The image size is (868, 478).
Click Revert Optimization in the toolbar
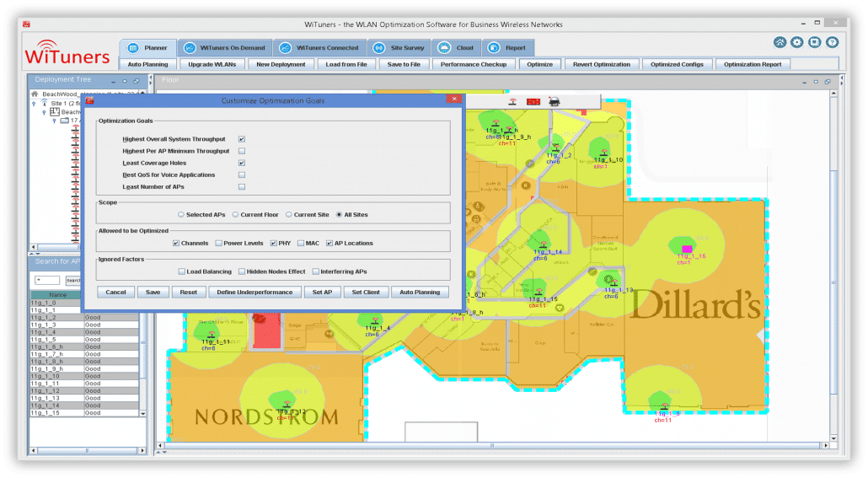(601, 64)
